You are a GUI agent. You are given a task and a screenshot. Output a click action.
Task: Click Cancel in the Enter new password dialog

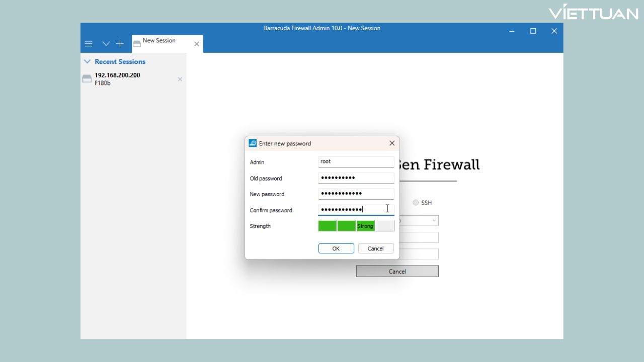click(375, 248)
